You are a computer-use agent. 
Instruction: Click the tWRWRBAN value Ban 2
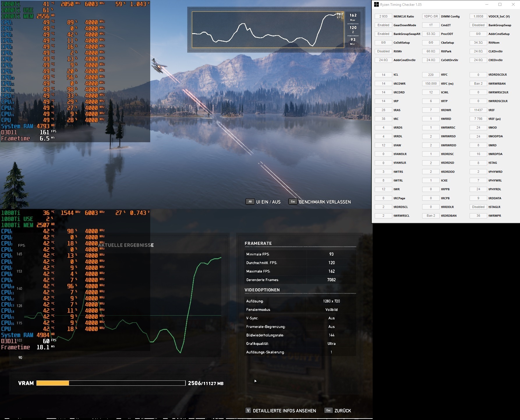(x=478, y=83)
